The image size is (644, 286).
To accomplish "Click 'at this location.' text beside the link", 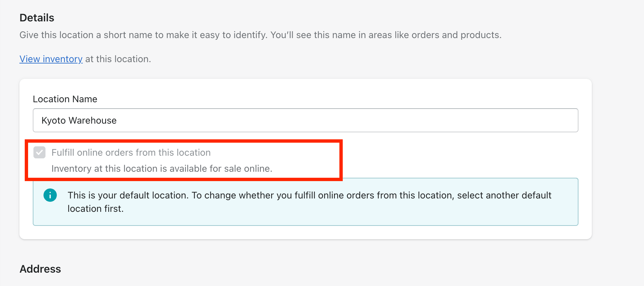I will click(118, 59).
